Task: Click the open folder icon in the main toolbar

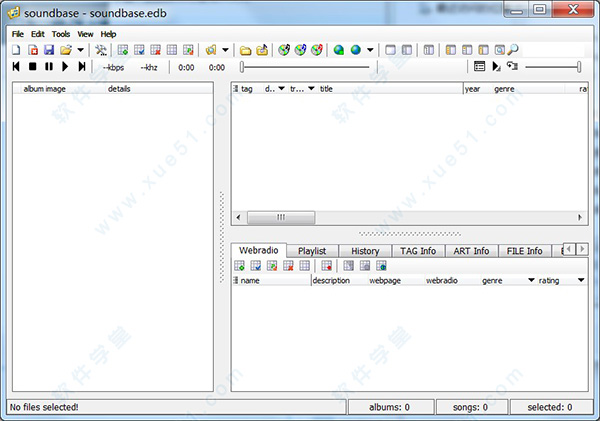Action: click(x=66, y=50)
